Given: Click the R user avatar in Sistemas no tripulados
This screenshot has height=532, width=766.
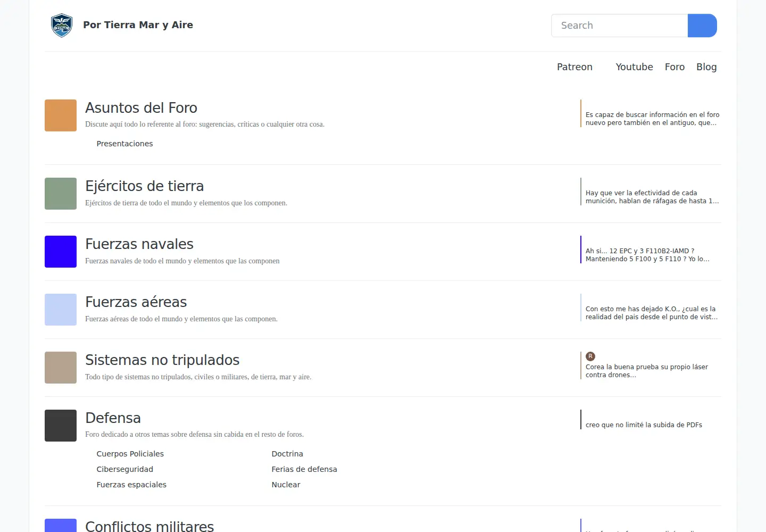Looking at the screenshot, I should coord(590,356).
